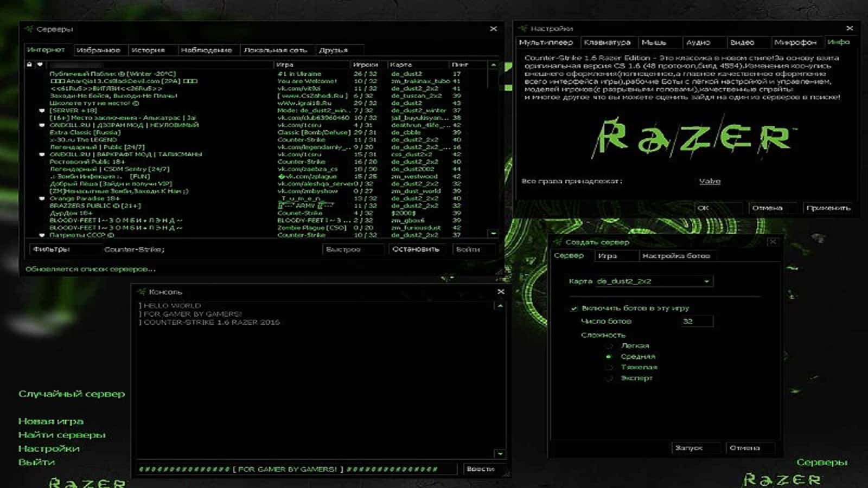The height and width of the screenshot is (488, 868).
Task: Click the Число ботов input field
Action: pos(697,322)
